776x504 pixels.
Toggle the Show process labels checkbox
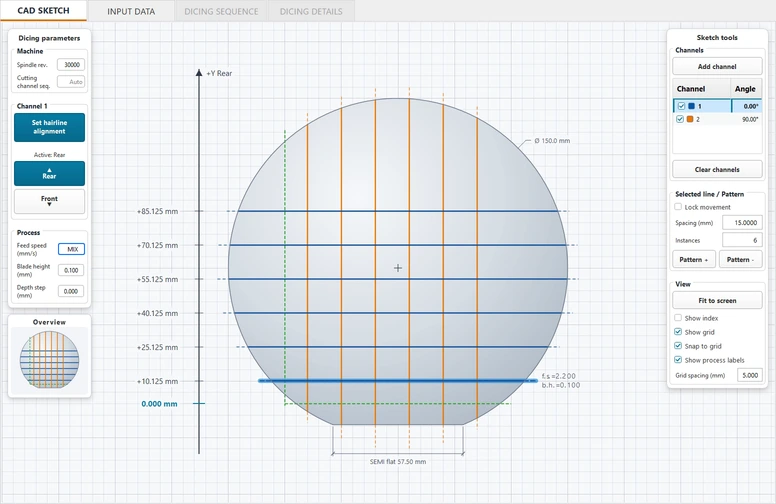[x=678, y=360]
